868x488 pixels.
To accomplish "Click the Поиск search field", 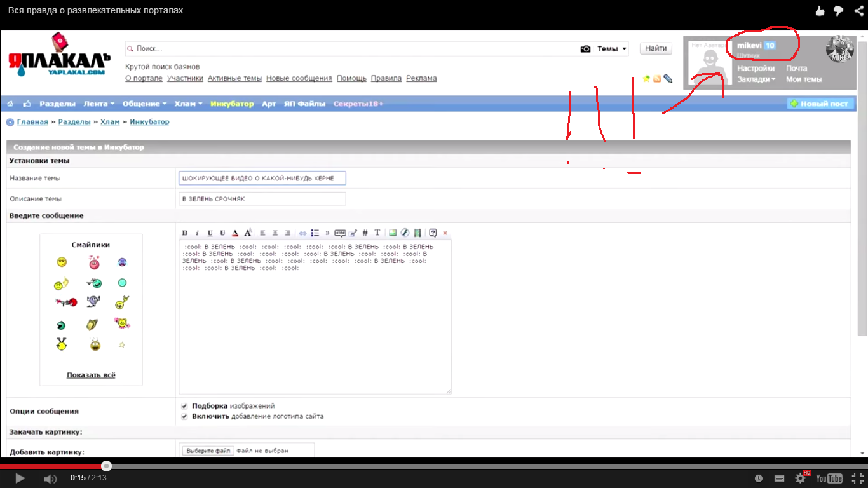I will 351,49.
